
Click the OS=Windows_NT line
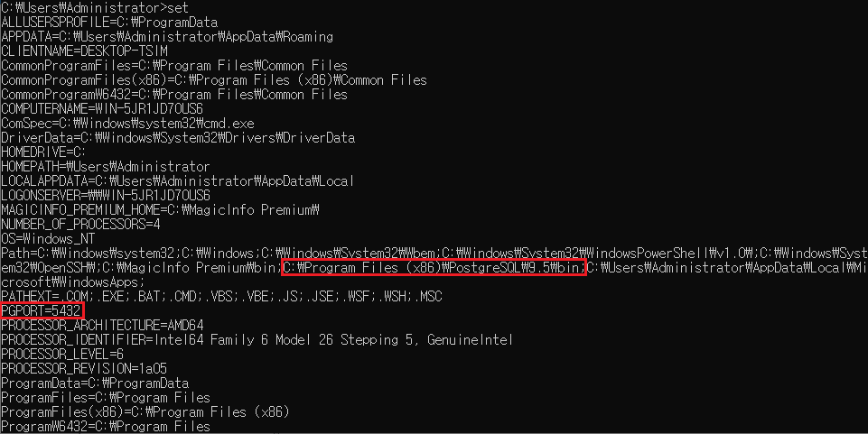48,239
